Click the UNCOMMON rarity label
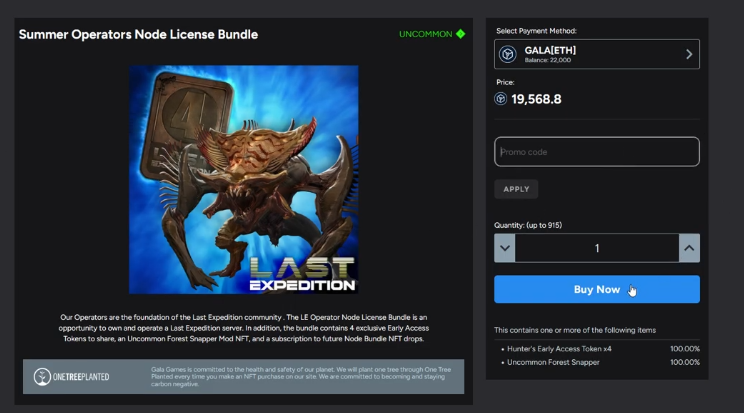This screenshot has height=413, width=744. coord(426,34)
